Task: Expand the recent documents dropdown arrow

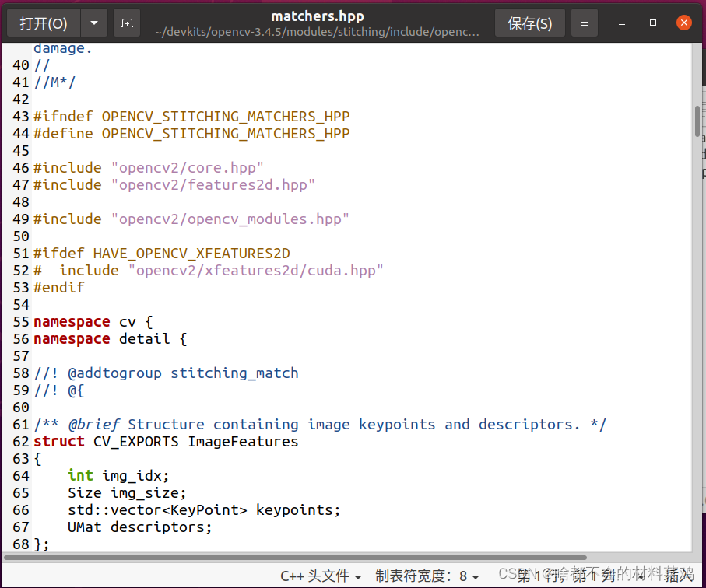Action: click(94, 23)
